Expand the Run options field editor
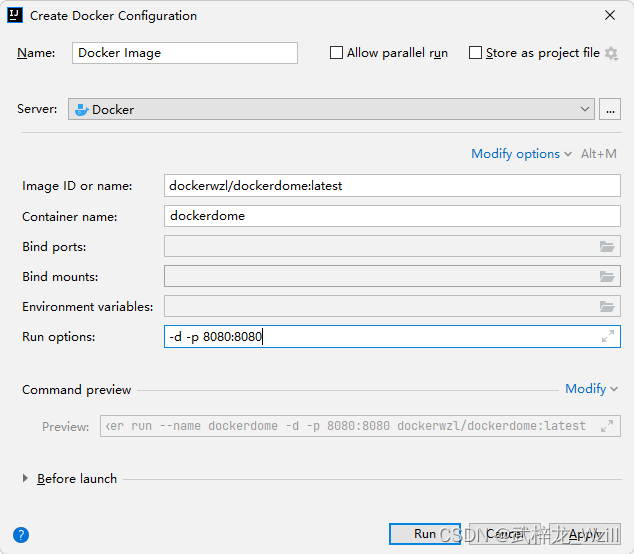The width and height of the screenshot is (634, 554). click(x=608, y=336)
